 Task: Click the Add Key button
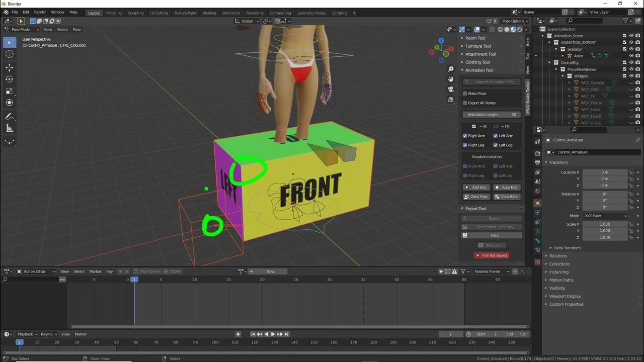pos(476,188)
